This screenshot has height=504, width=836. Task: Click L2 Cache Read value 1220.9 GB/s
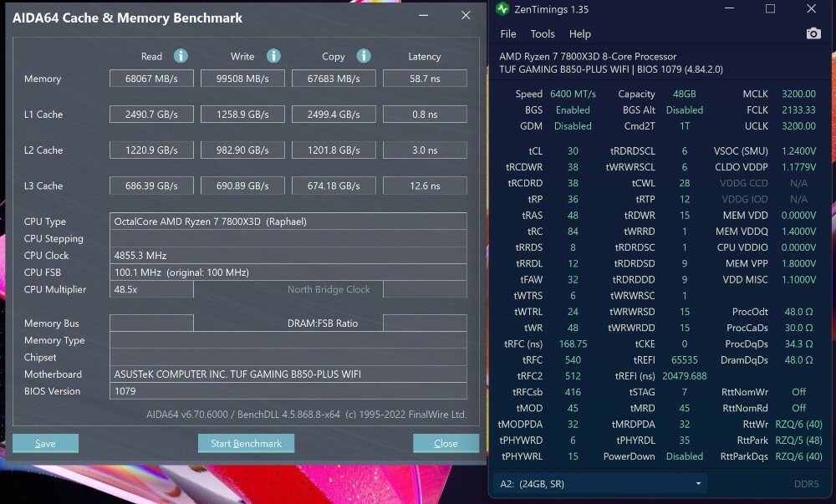click(x=151, y=150)
